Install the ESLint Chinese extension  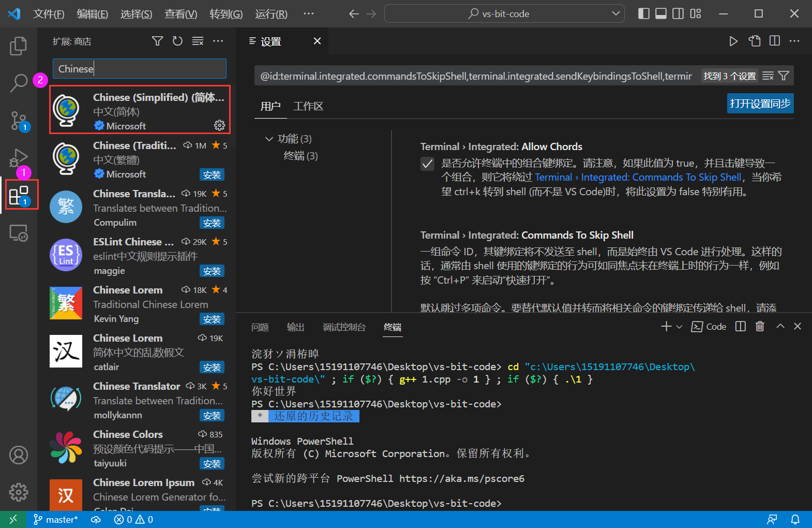coord(212,271)
